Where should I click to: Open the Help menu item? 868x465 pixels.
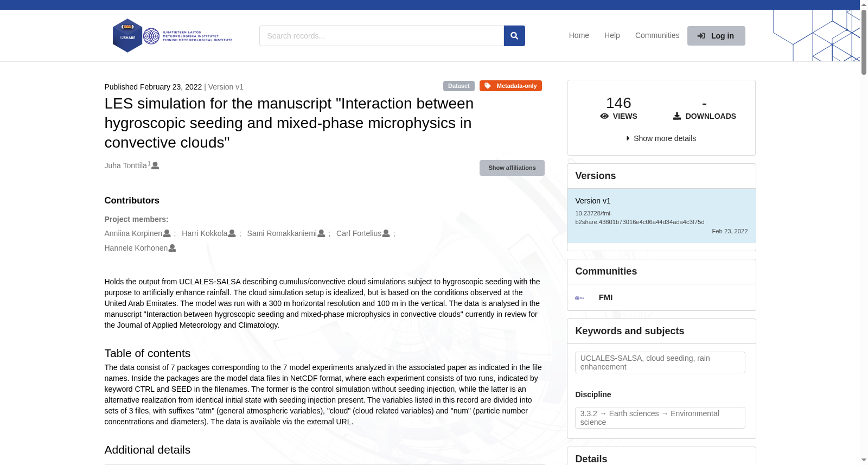tap(612, 35)
